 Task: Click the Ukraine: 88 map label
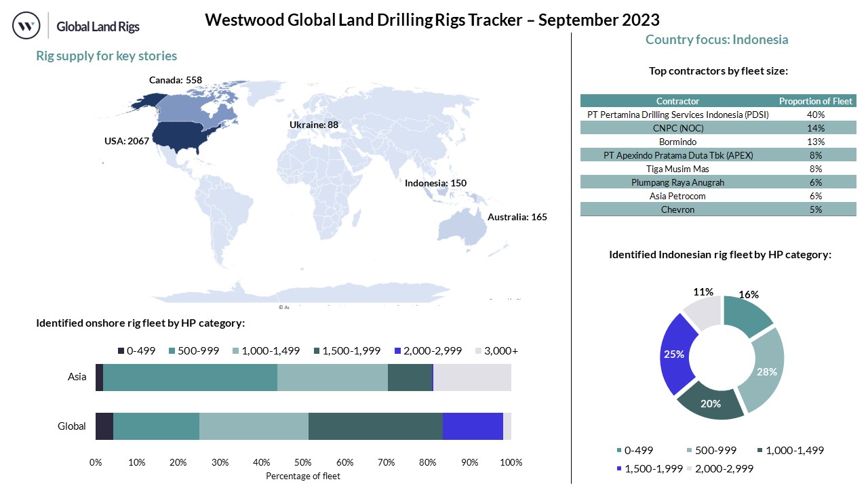(313, 125)
